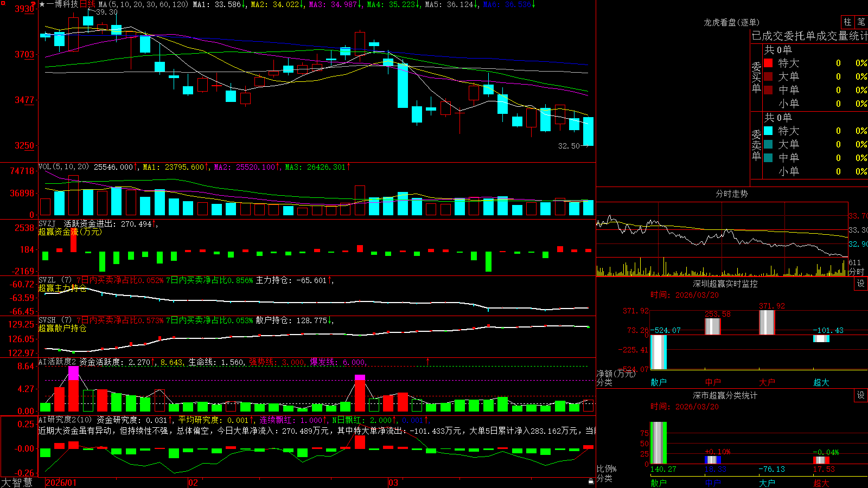Click the AI研究度2(10) indicator label
This screenshot has width=868, height=488.
pos(65,420)
